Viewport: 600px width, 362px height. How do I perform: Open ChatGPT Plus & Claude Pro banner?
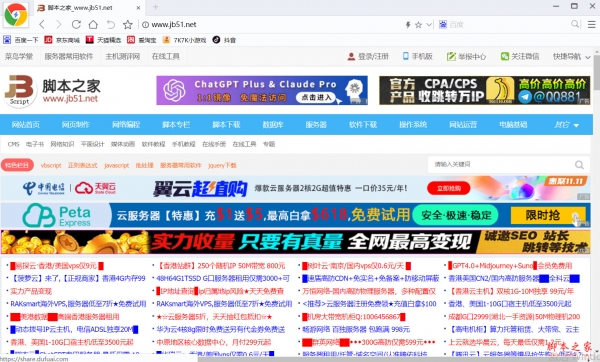tap(262, 90)
